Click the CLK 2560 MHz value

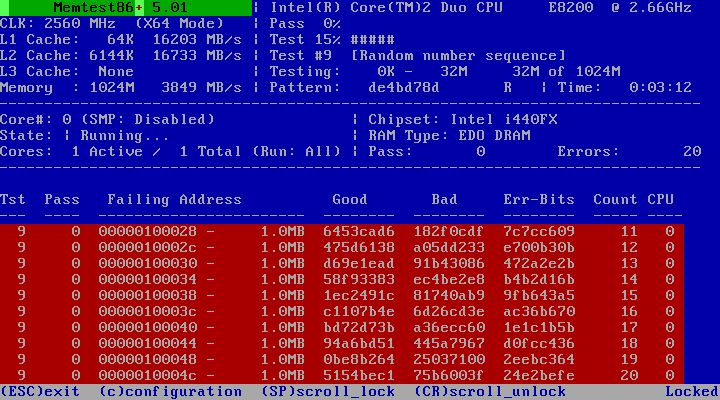tap(80, 24)
